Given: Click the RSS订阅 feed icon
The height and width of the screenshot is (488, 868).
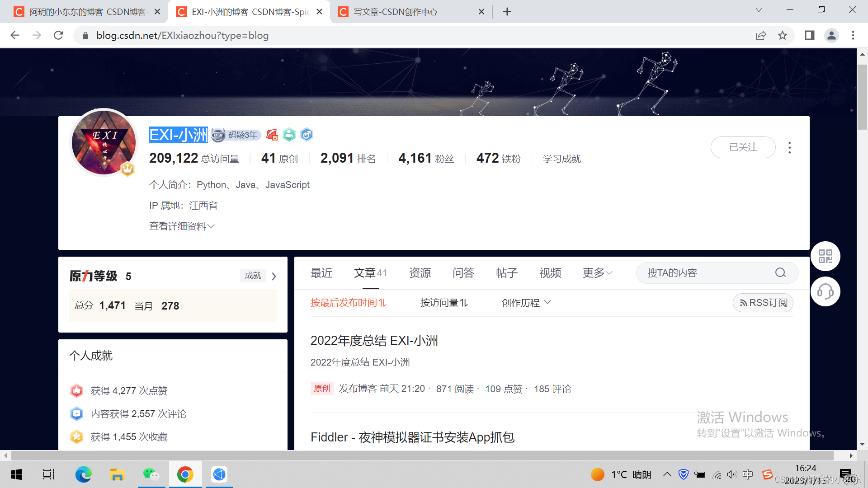Looking at the screenshot, I should [744, 303].
